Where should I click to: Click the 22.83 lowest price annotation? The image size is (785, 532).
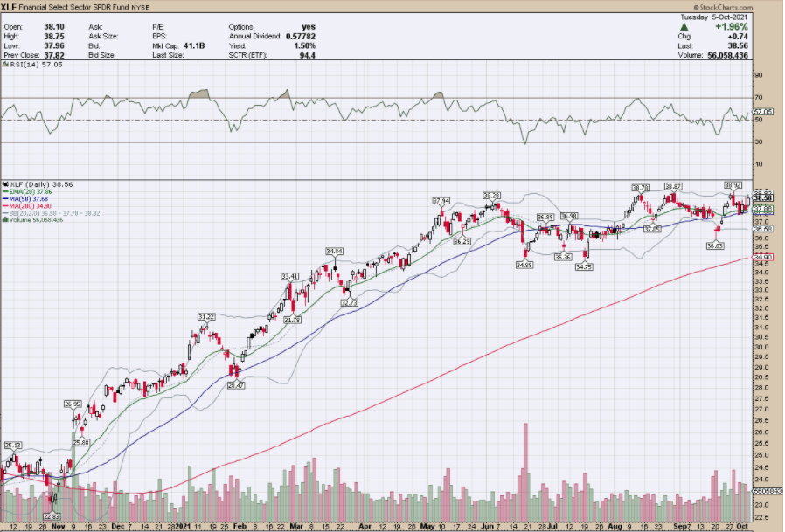coord(52,516)
